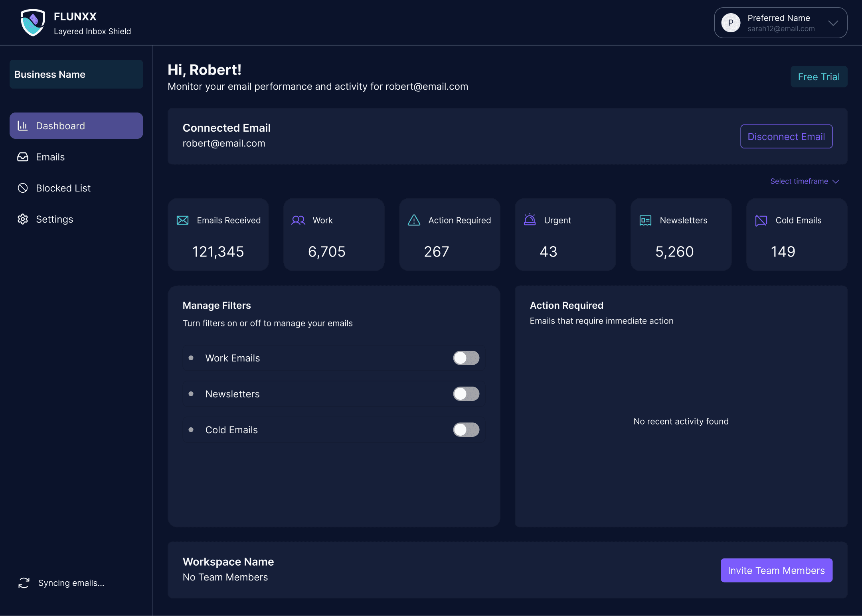Go to Blocked List in sidebar

(x=63, y=188)
